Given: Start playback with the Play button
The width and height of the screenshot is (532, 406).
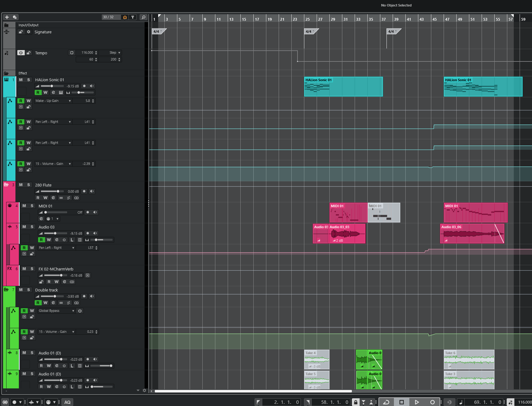Looking at the screenshot, I should point(417,402).
